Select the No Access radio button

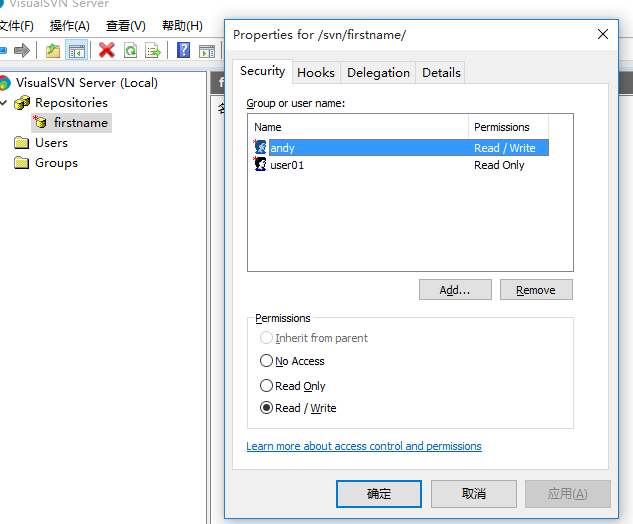coord(266,360)
